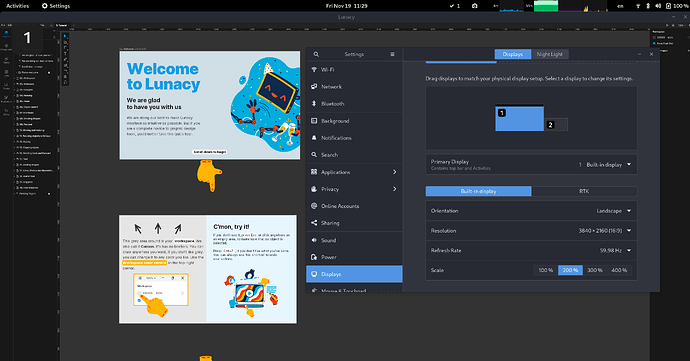Click the Sharing icon in Settings sidebar
Viewport: 690px width, 361px height.
tap(314, 223)
